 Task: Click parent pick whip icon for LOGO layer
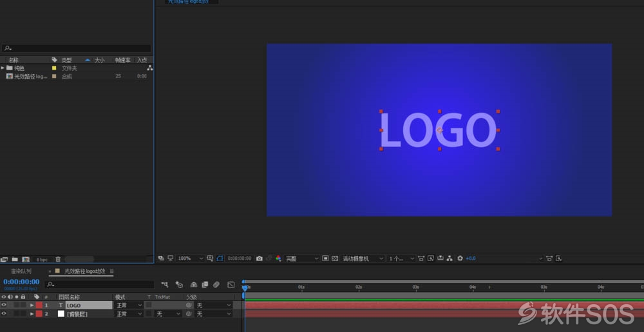[x=189, y=306]
